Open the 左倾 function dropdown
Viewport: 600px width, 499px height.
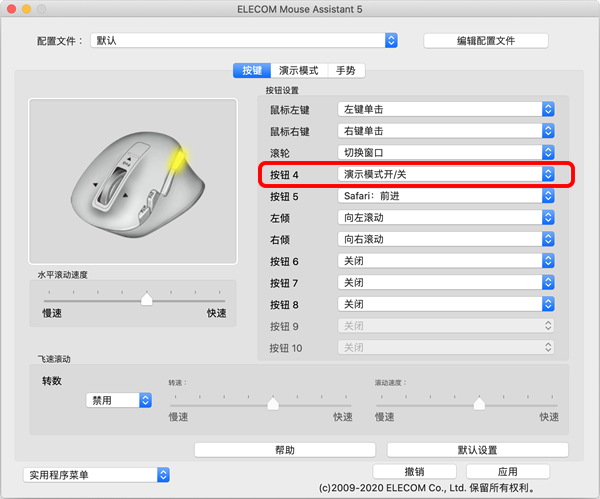point(446,218)
